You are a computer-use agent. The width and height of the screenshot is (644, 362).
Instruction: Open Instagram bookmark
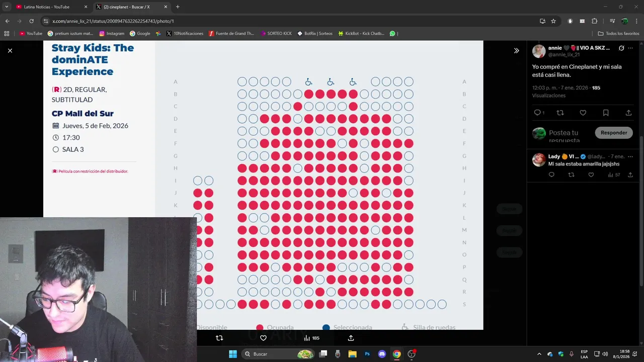click(112, 34)
